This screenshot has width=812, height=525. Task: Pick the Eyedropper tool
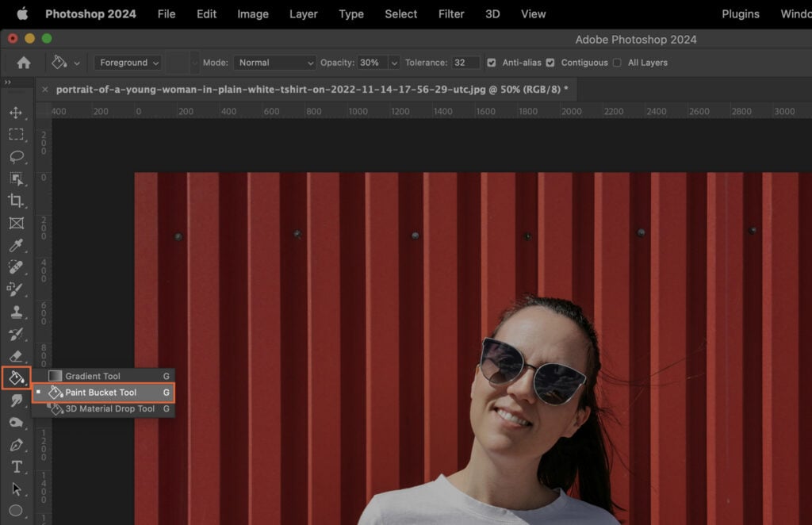click(17, 246)
